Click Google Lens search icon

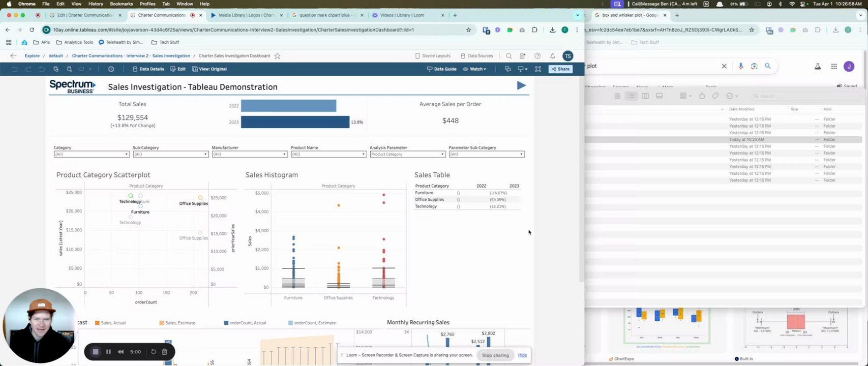(754, 66)
